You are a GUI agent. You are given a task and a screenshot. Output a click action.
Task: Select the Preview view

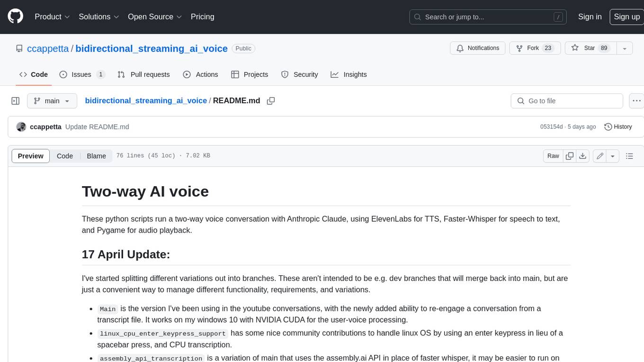pyautogui.click(x=31, y=156)
